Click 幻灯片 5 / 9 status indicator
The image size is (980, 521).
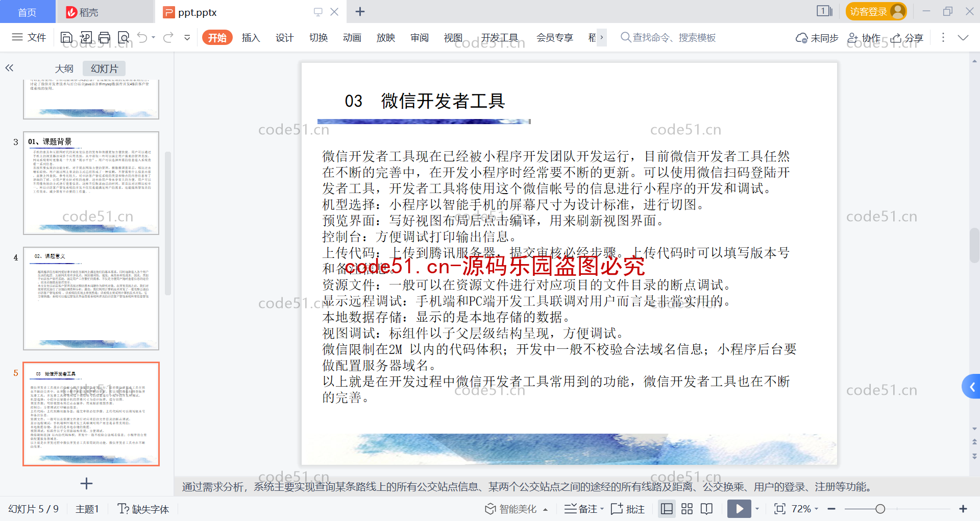click(x=33, y=509)
